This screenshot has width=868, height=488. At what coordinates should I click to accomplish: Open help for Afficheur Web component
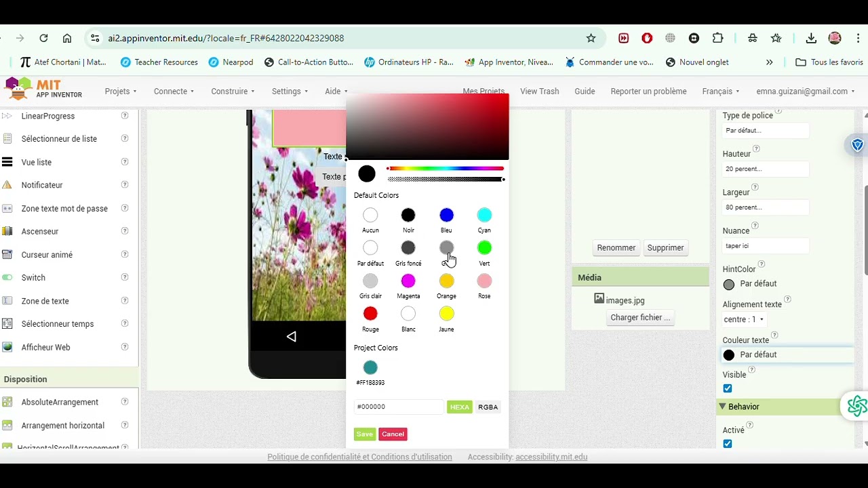(125, 347)
